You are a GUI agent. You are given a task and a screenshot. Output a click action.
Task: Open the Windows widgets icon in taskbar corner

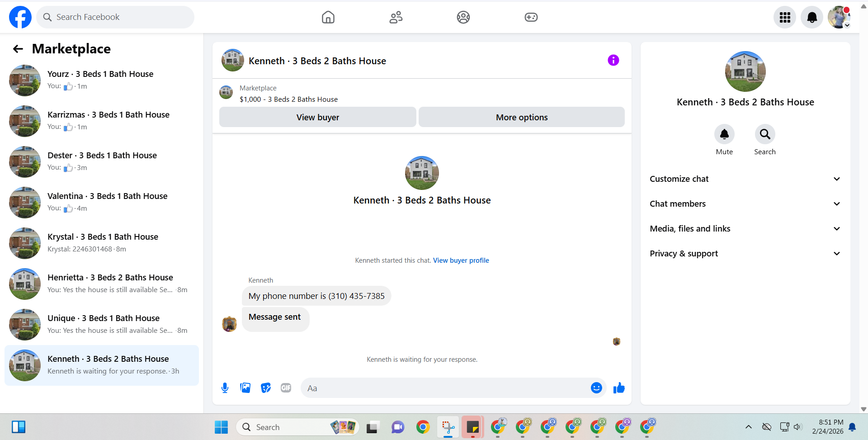click(19, 427)
